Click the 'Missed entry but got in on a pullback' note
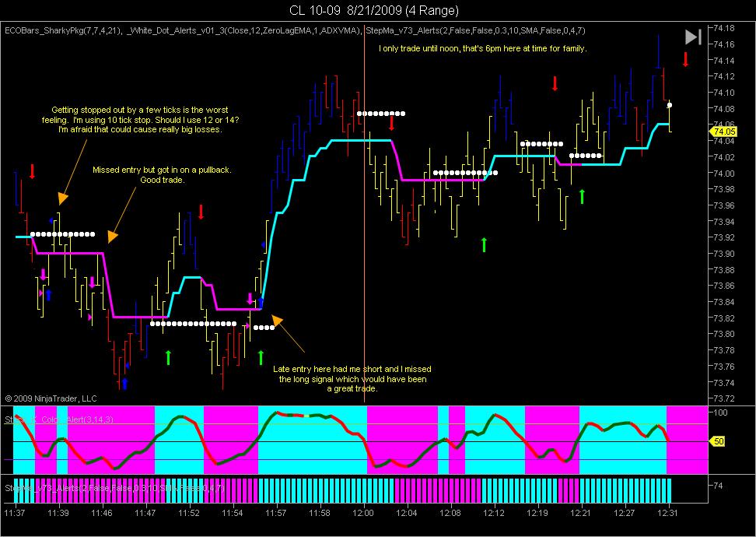 point(163,174)
